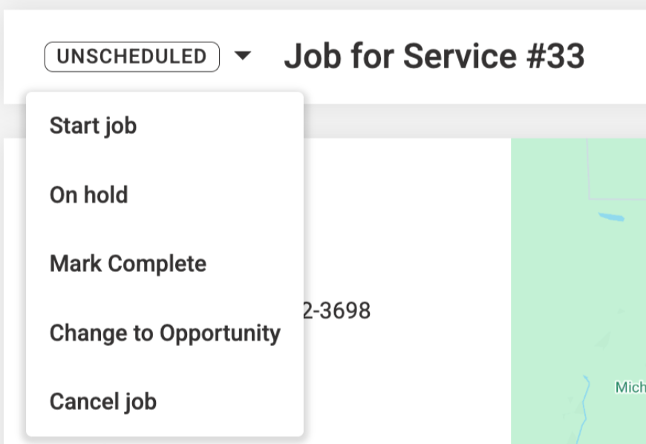
Task: Click the blue river line on map
Action: pyautogui.click(x=583, y=409)
